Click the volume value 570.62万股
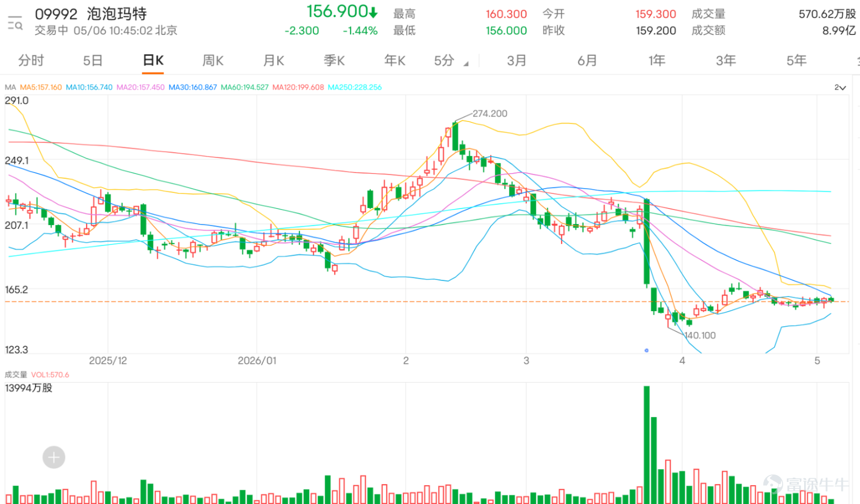 coord(827,14)
